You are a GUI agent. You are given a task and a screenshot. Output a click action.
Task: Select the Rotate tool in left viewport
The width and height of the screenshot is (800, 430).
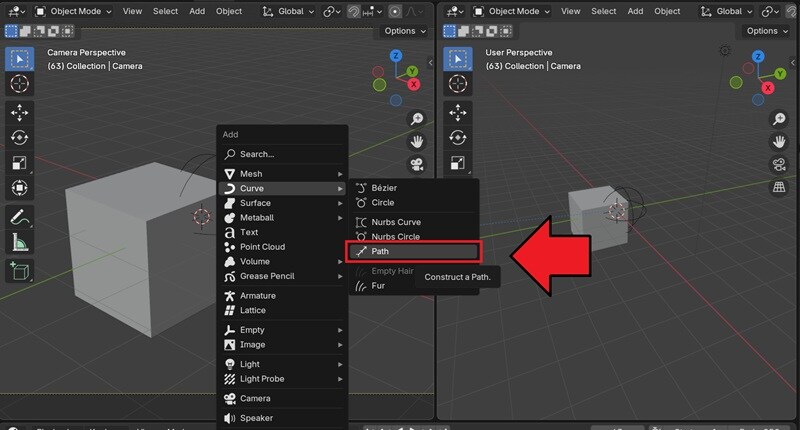[19, 138]
